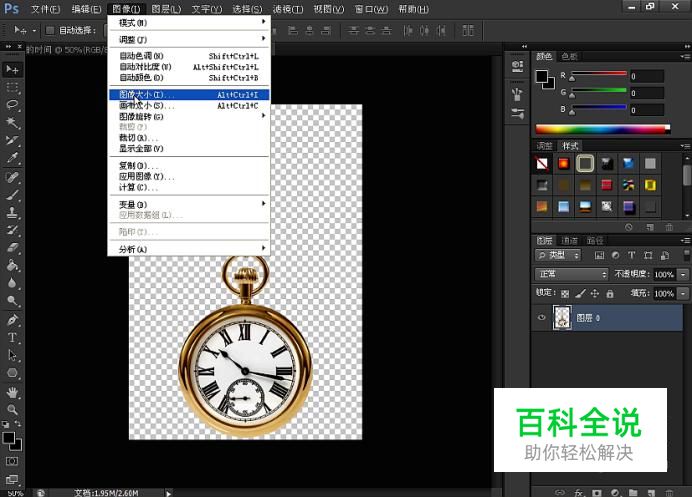Open the File menu
This screenshot has height=497, width=692.
[45, 9]
